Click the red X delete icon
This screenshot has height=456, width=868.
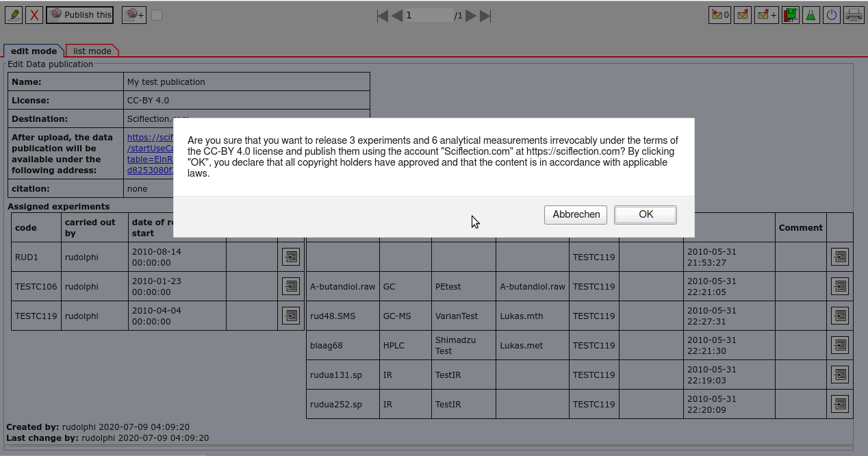coord(34,15)
